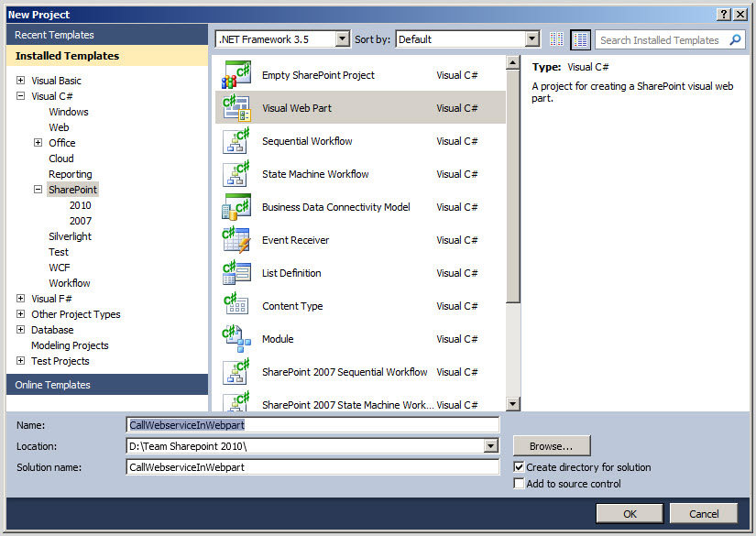Open the Online Templates section
The image size is (756, 536).
click(107, 385)
